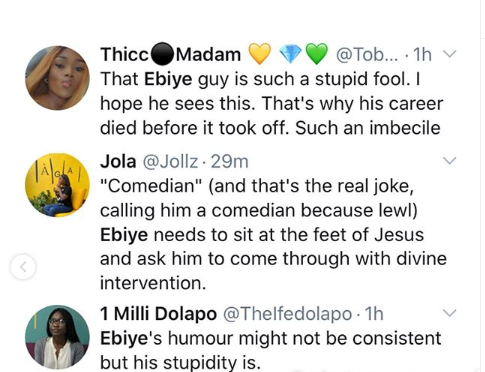Click the blue diamond emoji in ThiccMadam's name
This screenshot has width=485, height=372.
coord(290,55)
